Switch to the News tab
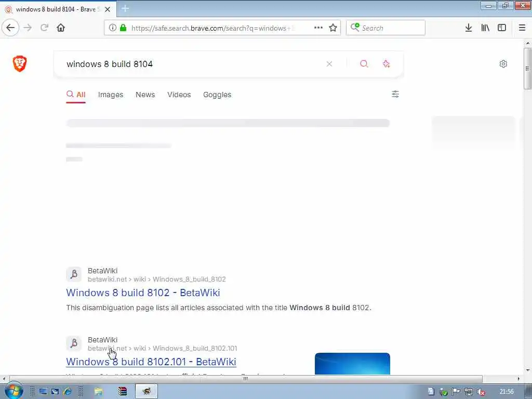Viewport: 532px width, 399px height. click(145, 95)
